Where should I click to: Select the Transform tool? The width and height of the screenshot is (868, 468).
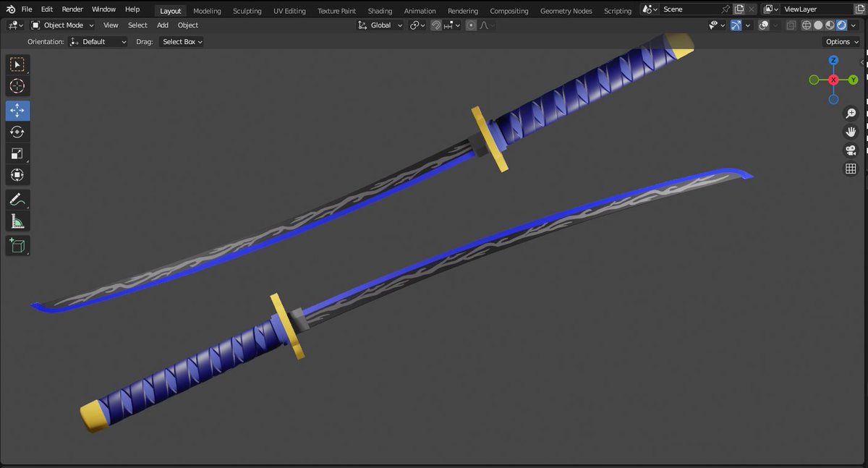(x=17, y=174)
